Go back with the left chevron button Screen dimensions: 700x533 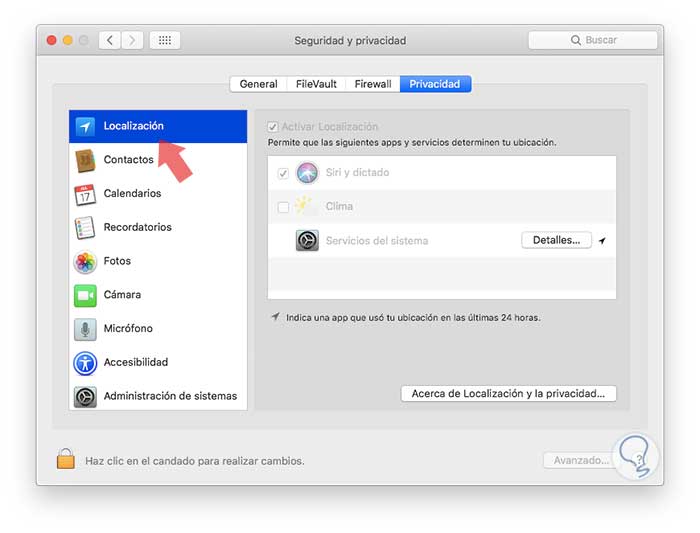110,40
